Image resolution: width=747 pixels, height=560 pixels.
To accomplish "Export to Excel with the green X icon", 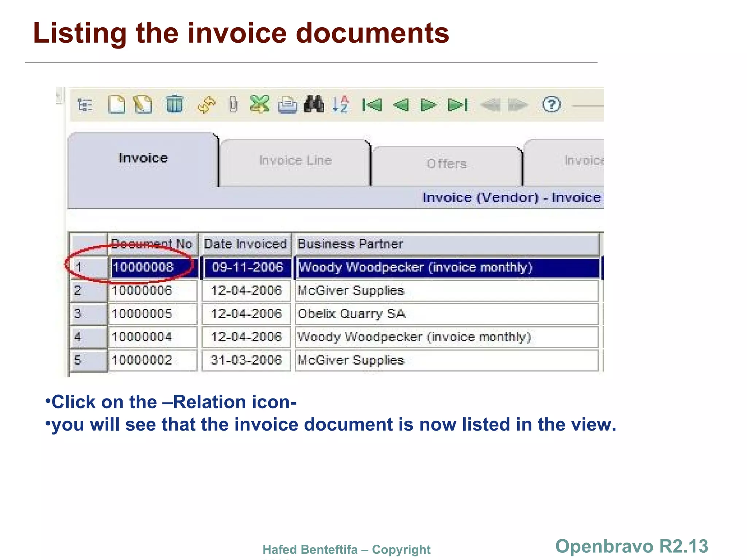I will (260, 105).
